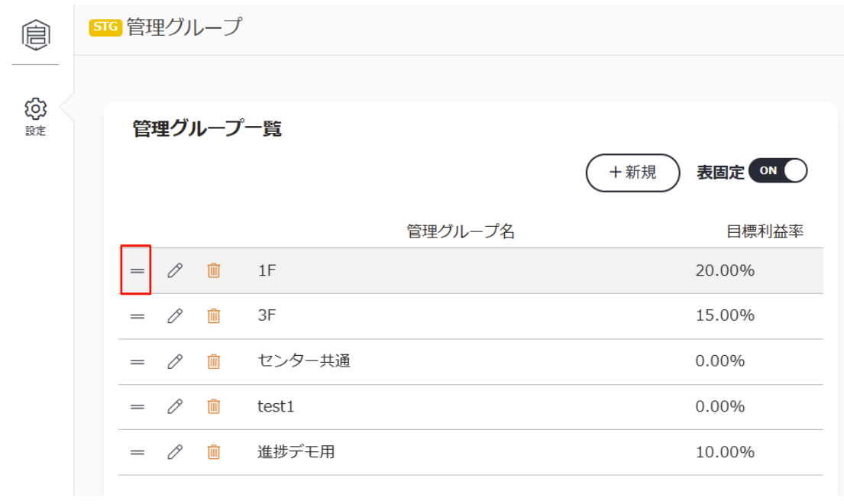Click the reorder handle for test1 row
Screen dimensions: 844x504
[137, 407]
